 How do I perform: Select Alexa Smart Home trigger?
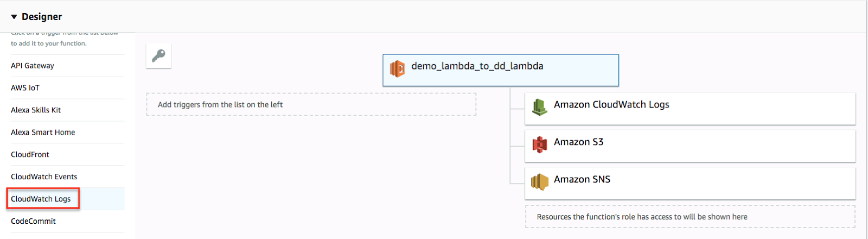click(43, 133)
